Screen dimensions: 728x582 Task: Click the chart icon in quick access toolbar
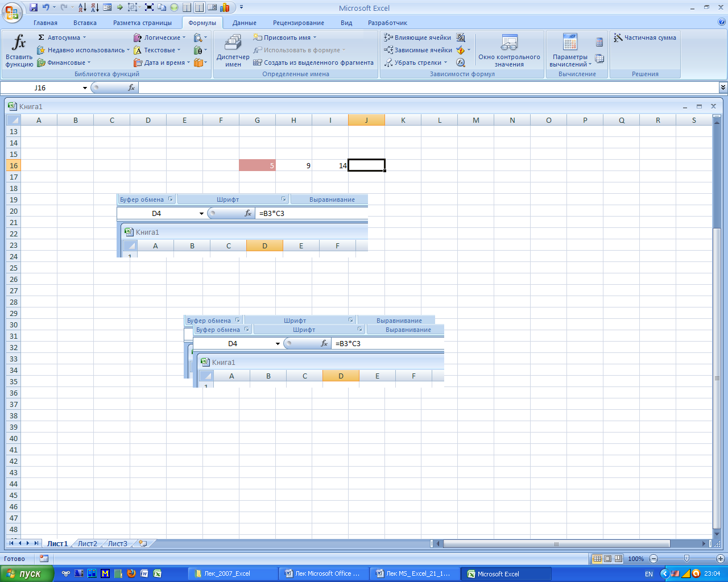click(x=226, y=7)
